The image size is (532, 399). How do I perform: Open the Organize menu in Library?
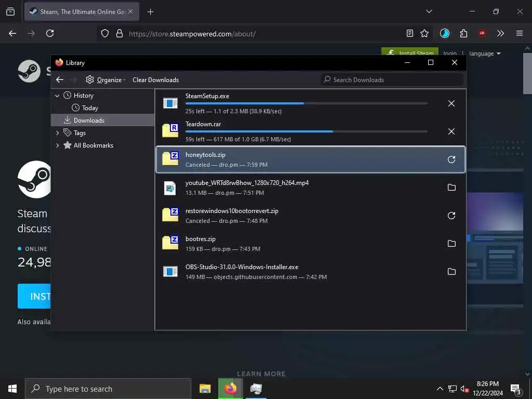click(x=105, y=79)
